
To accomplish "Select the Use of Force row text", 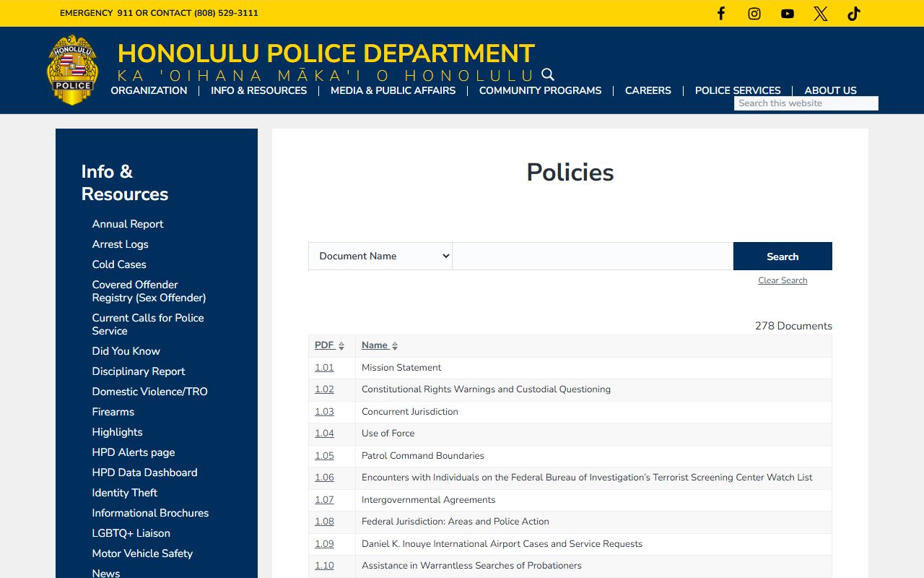I will coord(388,433).
